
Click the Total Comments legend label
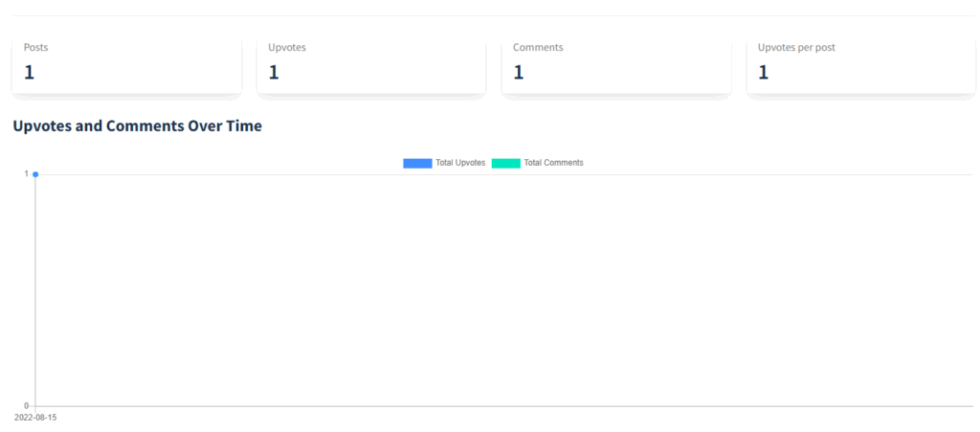554,163
